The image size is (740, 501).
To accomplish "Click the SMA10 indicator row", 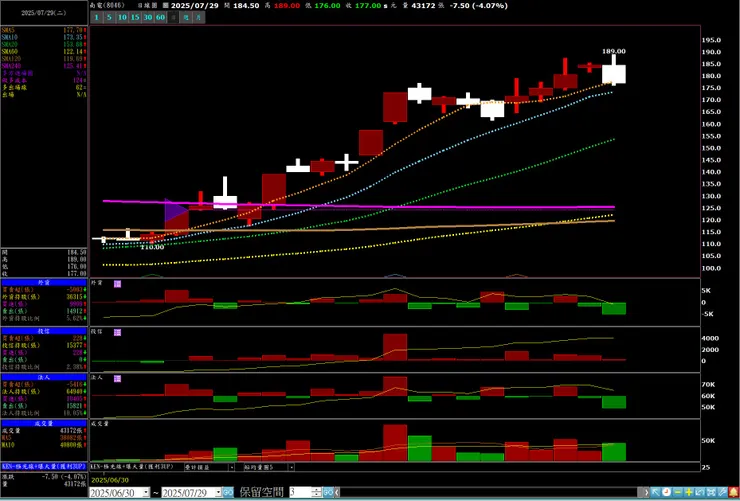I will click(x=44, y=37).
